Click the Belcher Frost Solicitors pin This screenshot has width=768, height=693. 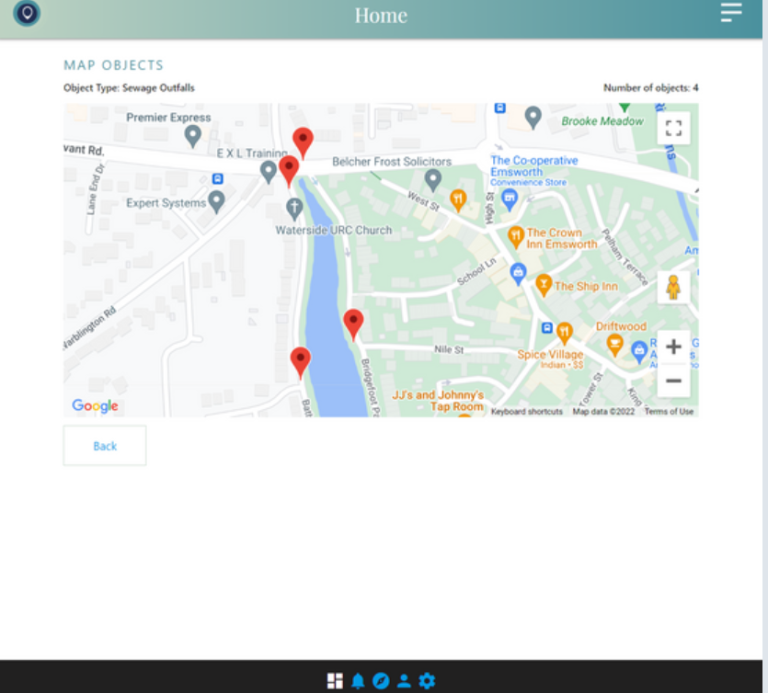click(433, 180)
